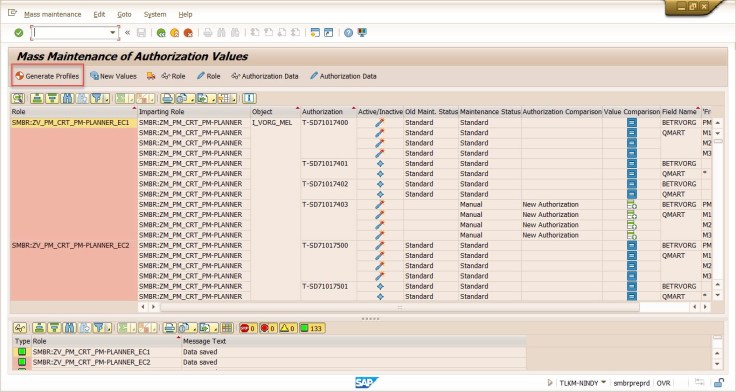Screen dimensions: 736x392
Task: Click the yellow Exit icon
Action: 175,32
